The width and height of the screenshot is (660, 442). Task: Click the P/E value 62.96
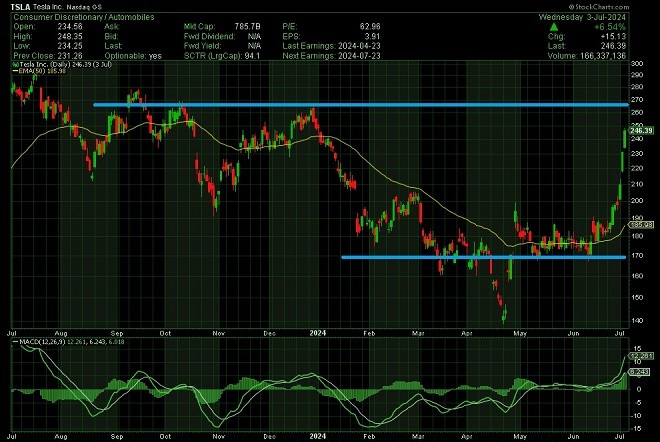point(370,27)
